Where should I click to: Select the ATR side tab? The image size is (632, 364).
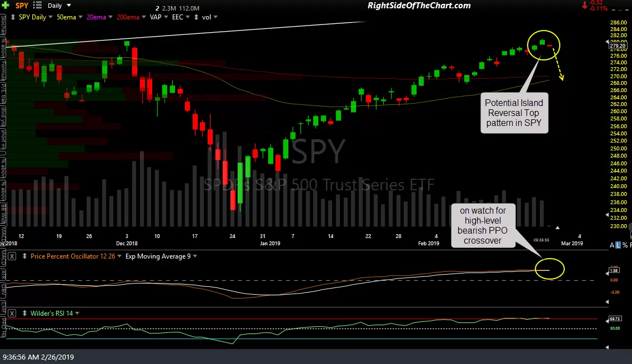coord(3,275)
